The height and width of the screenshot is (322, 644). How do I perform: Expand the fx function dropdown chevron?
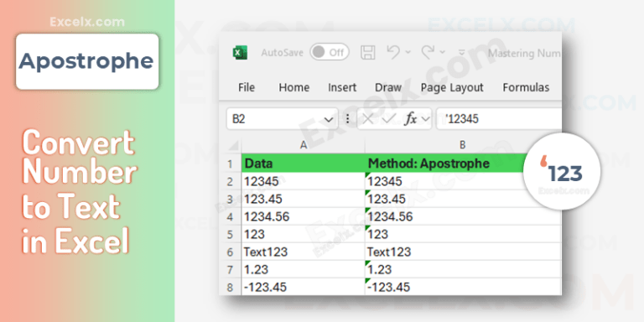(425, 119)
